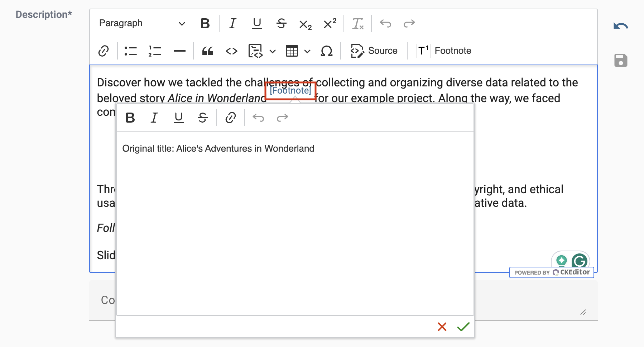Insert a Footnote using the T¹ button
Image resolution: width=644 pixels, height=347 pixels.
(x=443, y=51)
